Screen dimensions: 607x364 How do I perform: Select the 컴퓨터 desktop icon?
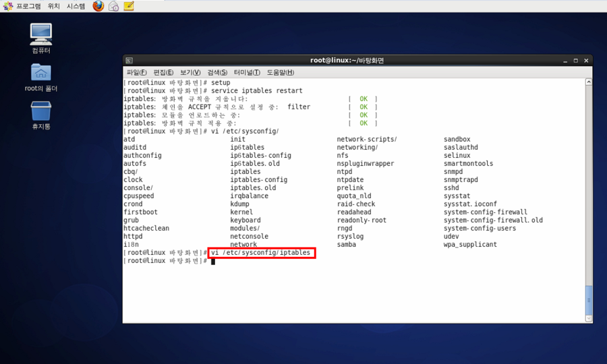click(x=41, y=38)
